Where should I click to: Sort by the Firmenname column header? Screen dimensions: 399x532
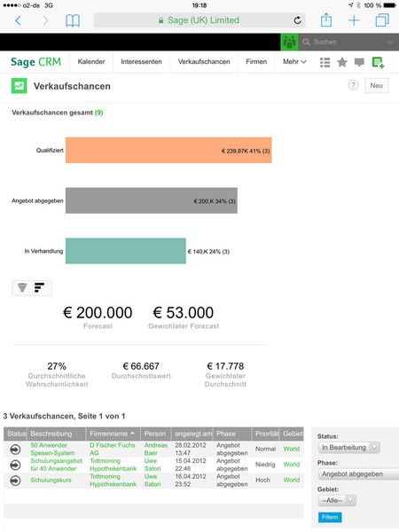pos(113,434)
